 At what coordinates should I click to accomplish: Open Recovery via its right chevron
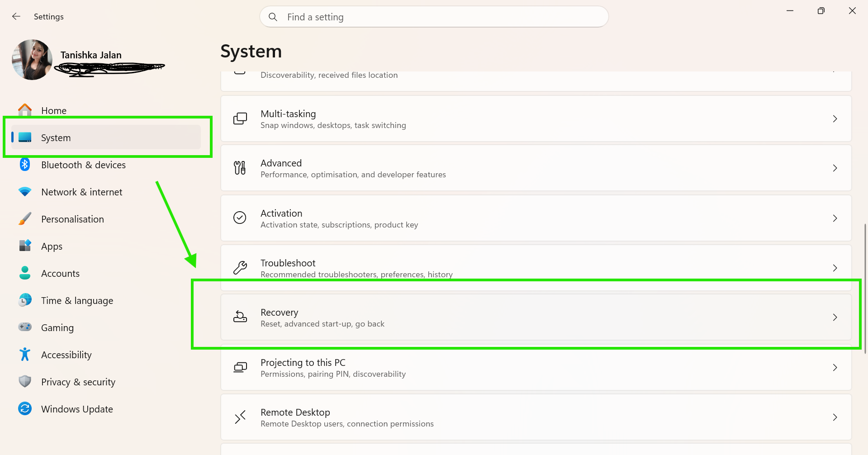coord(835,317)
